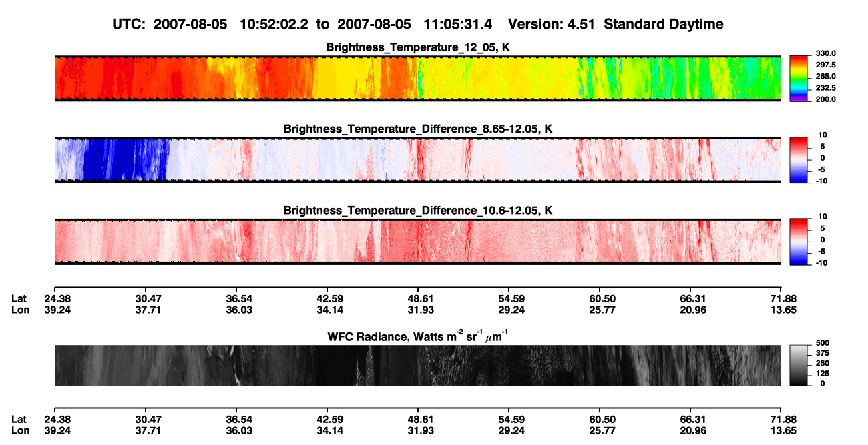The image size is (868, 445).
Task: Click the 'Lat' label on the axis above the WFC title
Action: (x=18, y=299)
